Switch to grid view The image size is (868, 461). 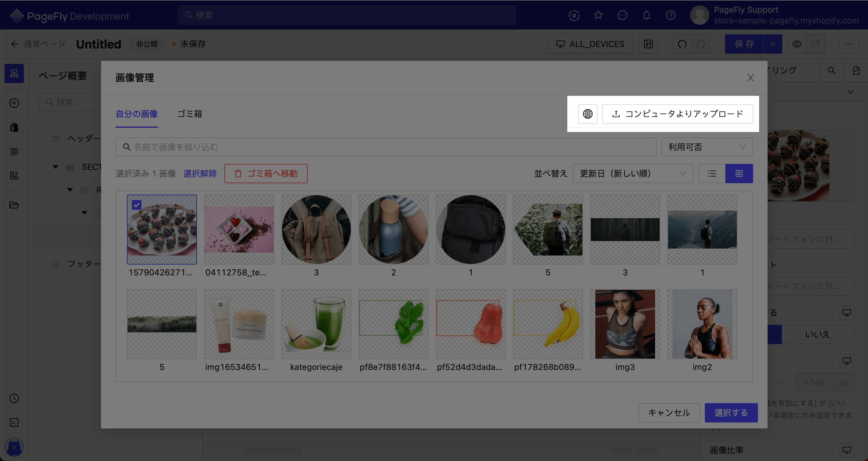pyautogui.click(x=739, y=174)
